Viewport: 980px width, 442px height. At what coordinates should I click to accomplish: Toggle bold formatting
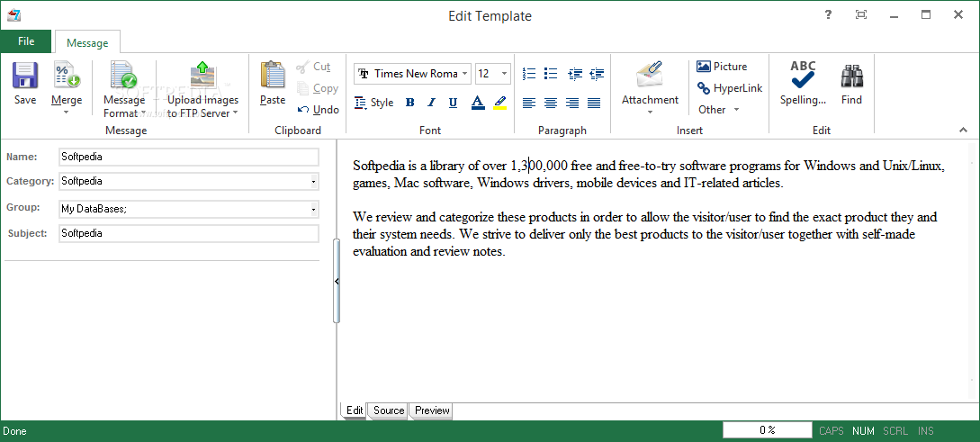(x=410, y=103)
